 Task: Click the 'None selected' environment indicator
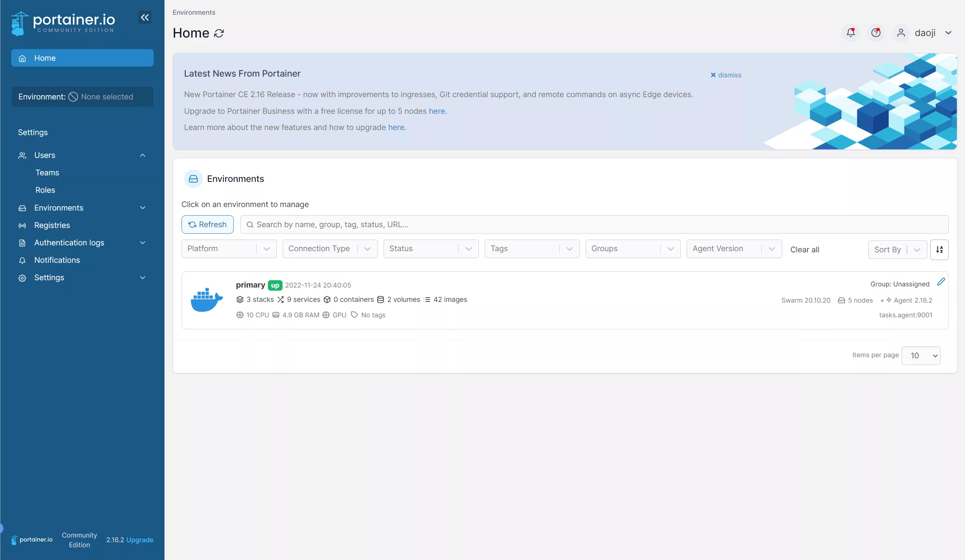pyautogui.click(x=107, y=97)
